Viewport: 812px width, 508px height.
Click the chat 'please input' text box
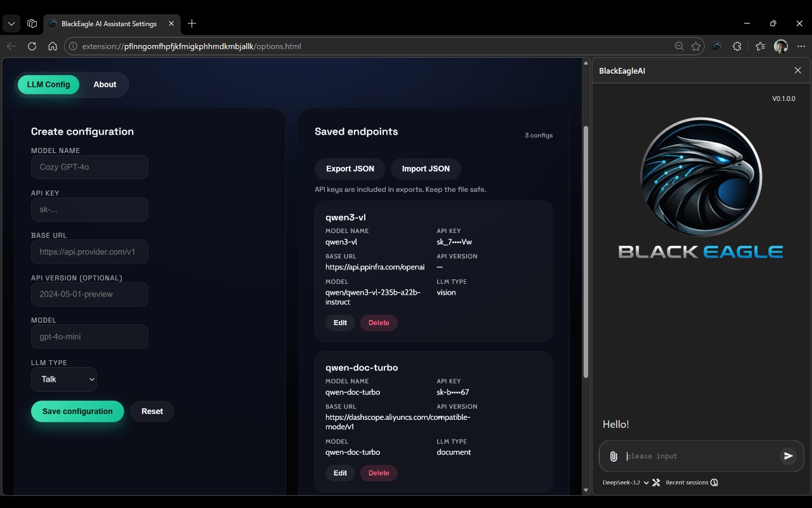point(700,456)
